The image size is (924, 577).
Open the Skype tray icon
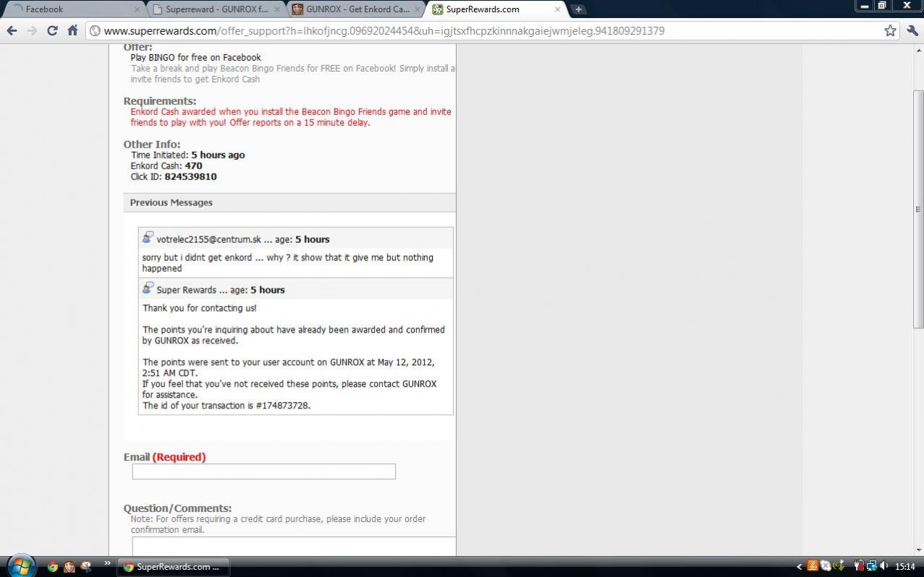click(826, 567)
